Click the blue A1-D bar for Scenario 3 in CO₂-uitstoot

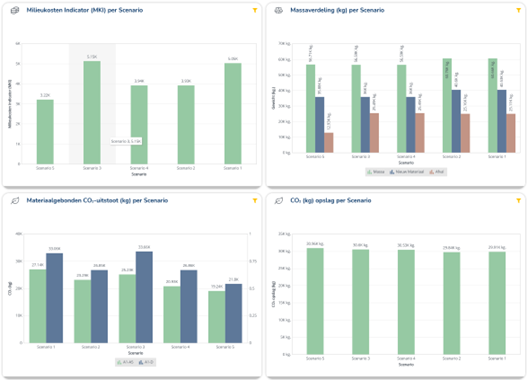coord(144,297)
